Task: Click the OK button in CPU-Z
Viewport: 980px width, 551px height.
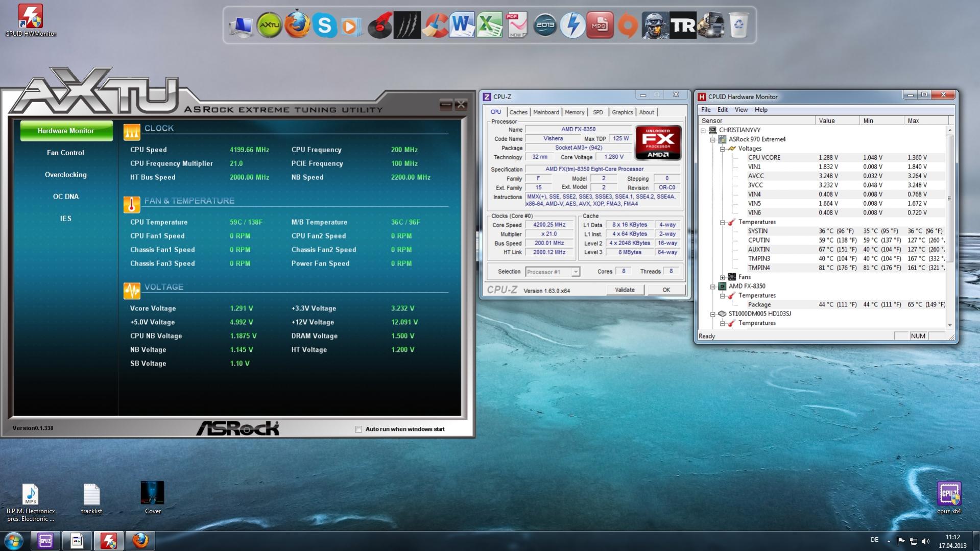Action: tap(666, 290)
